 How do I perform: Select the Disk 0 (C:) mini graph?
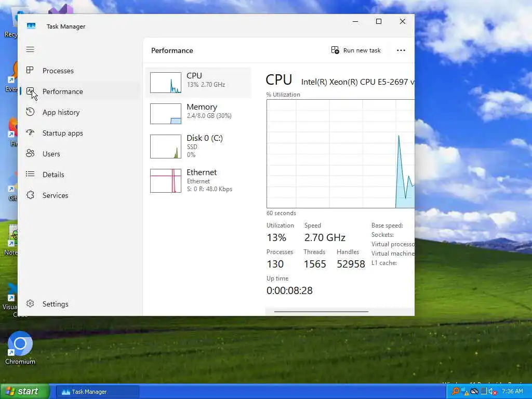click(166, 147)
